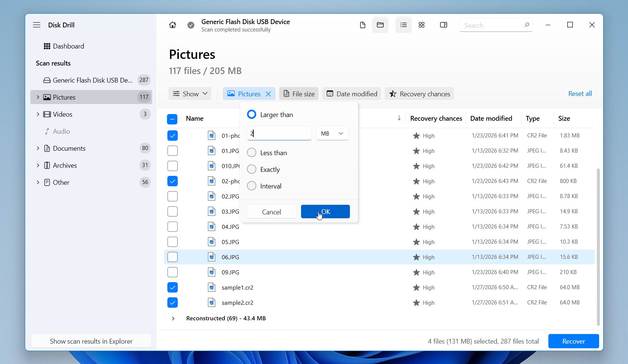Remove the Pictures filter with X
Viewport: 628px width, 364px height.
[x=268, y=94]
